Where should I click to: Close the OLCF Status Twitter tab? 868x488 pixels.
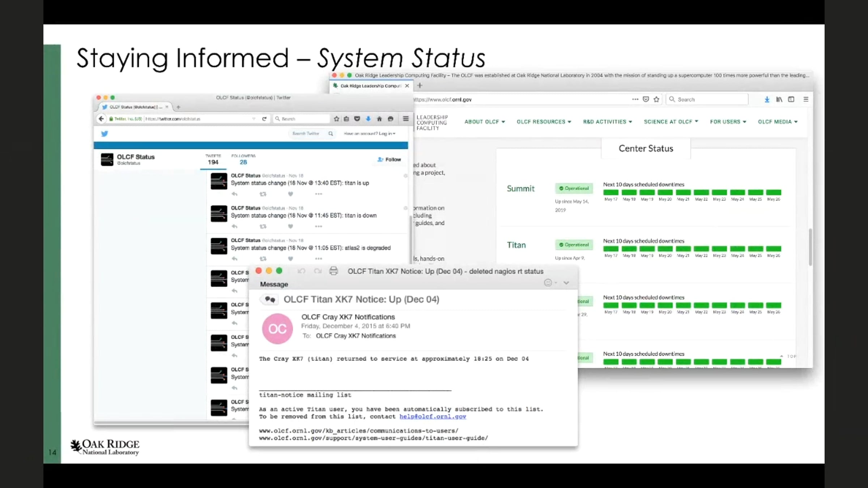click(x=167, y=107)
